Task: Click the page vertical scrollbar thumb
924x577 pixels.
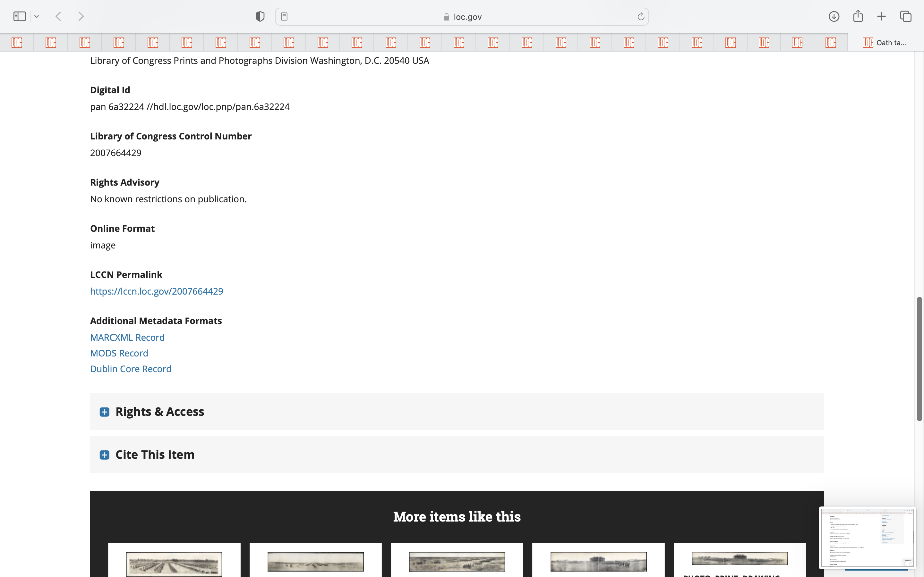Action: point(919,359)
